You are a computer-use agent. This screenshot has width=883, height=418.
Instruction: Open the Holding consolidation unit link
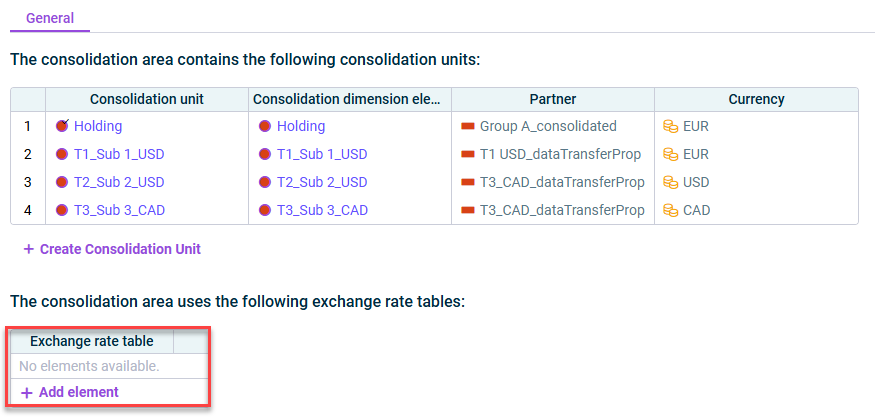point(98,126)
